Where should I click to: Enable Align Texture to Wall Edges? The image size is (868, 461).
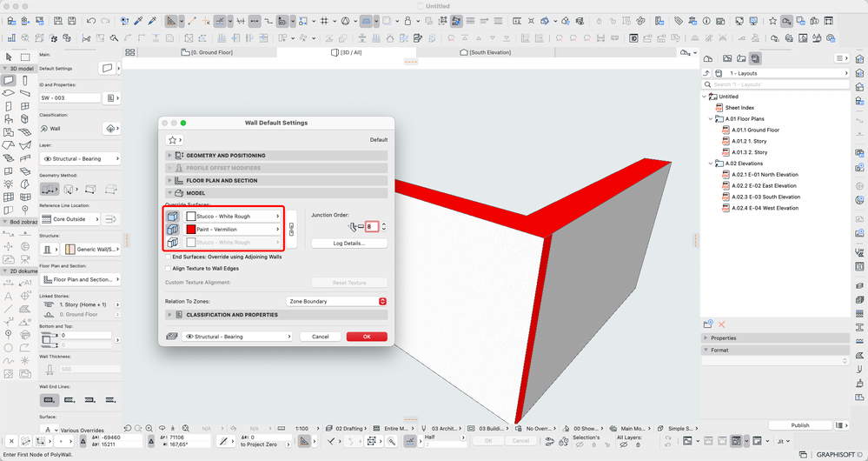(x=169, y=268)
